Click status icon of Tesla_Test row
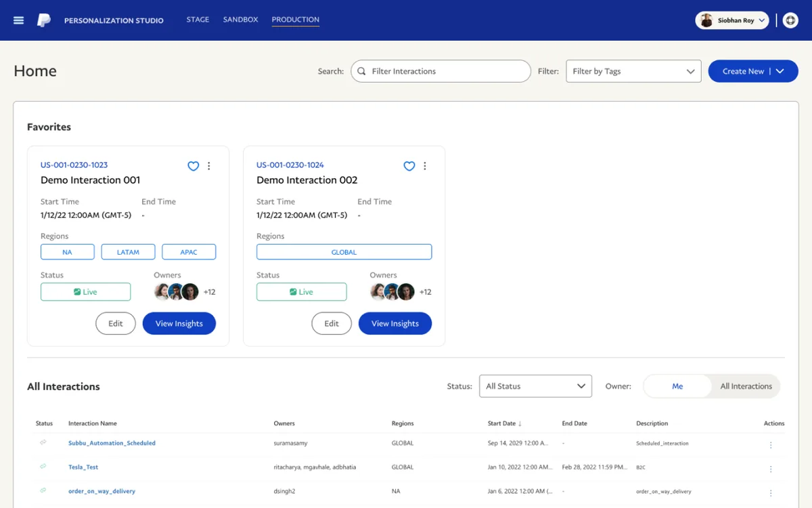The image size is (812, 508). pos(43,467)
